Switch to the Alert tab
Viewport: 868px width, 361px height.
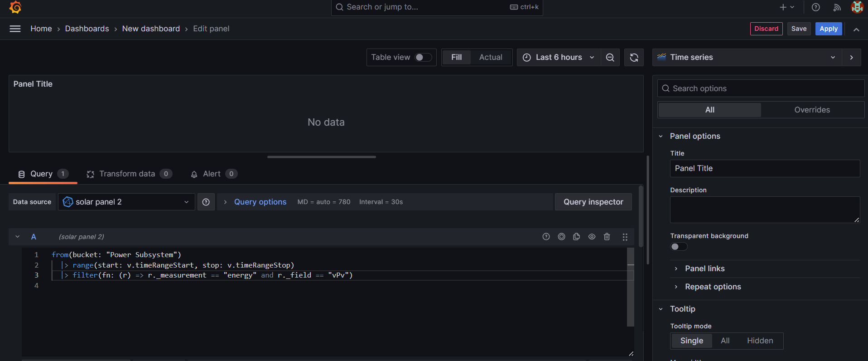(x=214, y=174)
